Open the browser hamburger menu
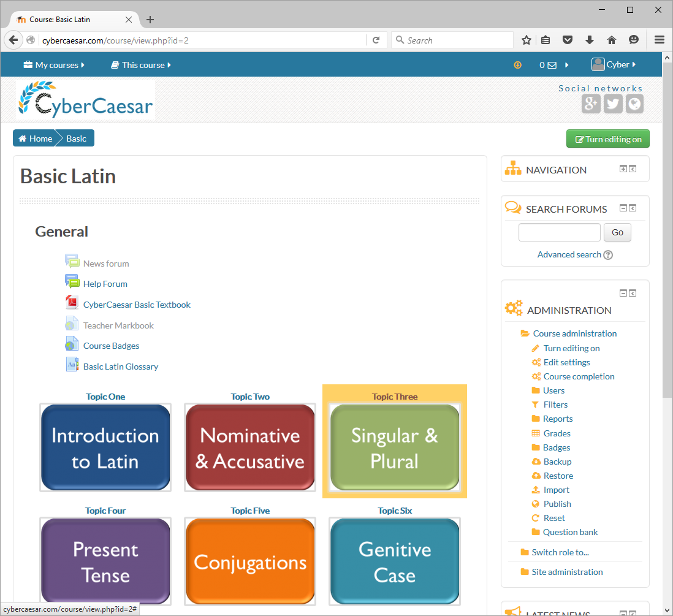Image resolution: width=673 pixels, height=616 pixels. pyautogui.click(x=660, y=40)
